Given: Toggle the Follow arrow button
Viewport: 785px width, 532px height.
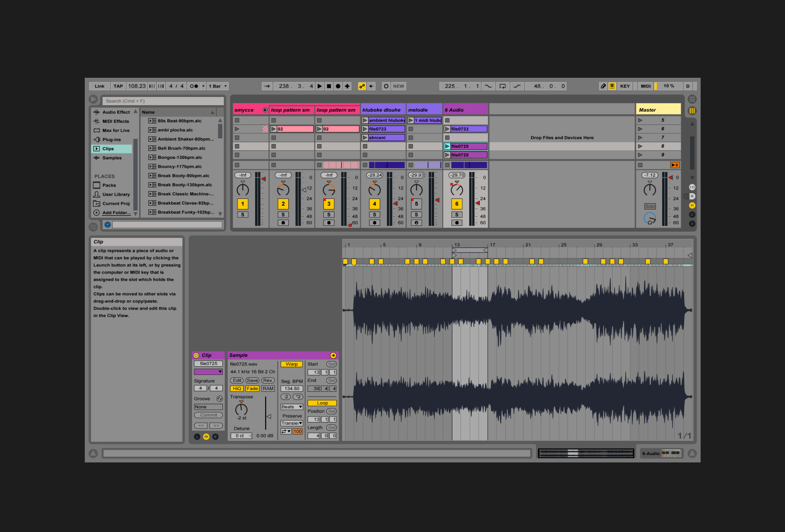Looking at the screenshot, I should (267, 86).
